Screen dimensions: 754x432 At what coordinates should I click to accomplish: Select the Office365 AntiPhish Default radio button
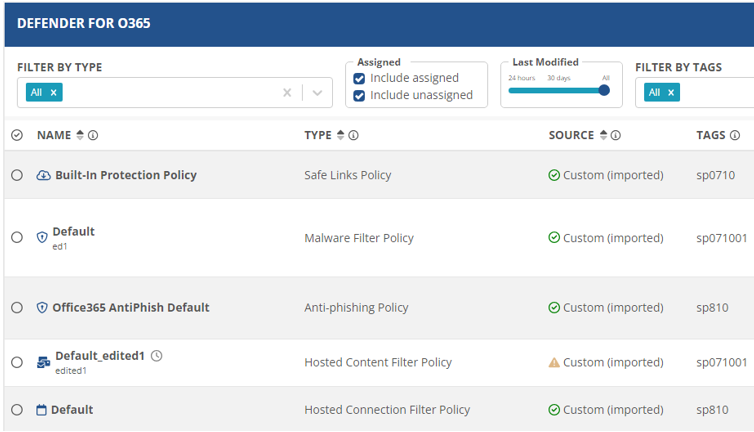17,308
